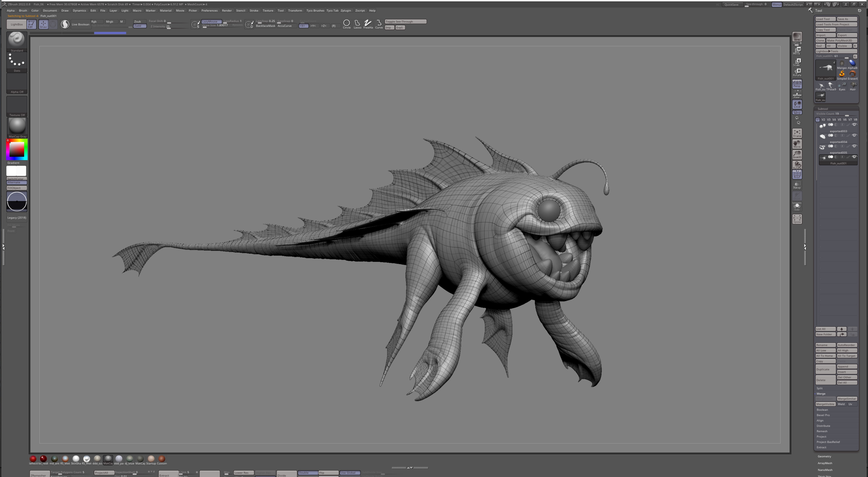
Task: Toggle Local symmetry mode
Action: [797, 105]
